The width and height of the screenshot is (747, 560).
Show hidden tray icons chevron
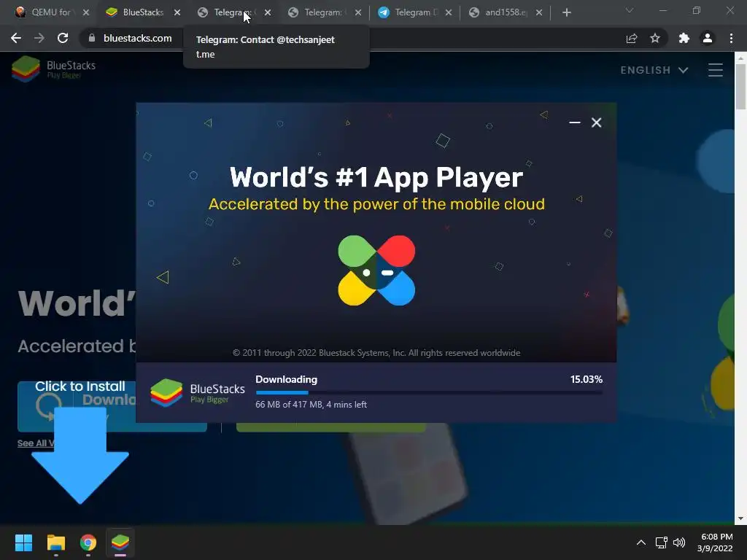tap(640, 542)
